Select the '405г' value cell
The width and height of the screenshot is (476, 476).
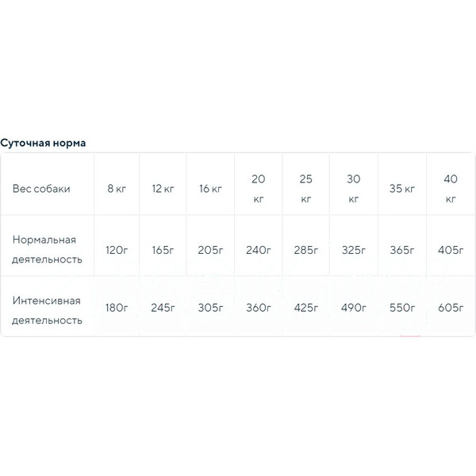(x=451, y=250)
